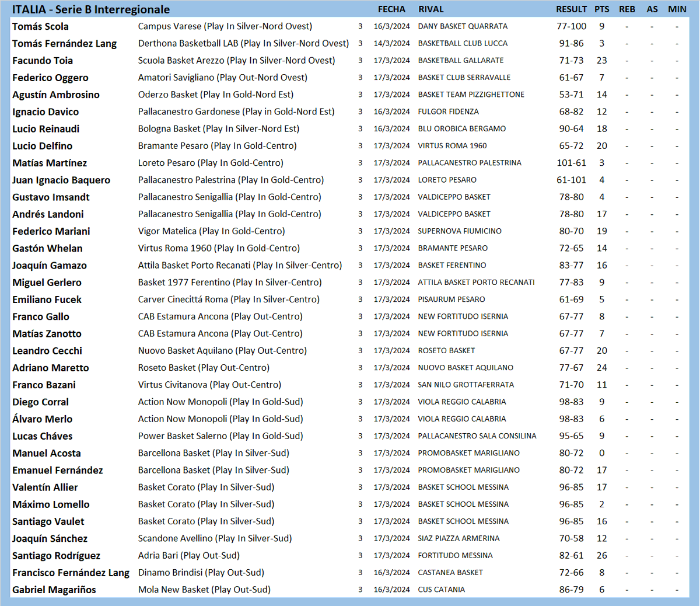
Task: Click rival 'FULGOR FIDENZA'
Action: pyautogui.click(x=448, y=112)
